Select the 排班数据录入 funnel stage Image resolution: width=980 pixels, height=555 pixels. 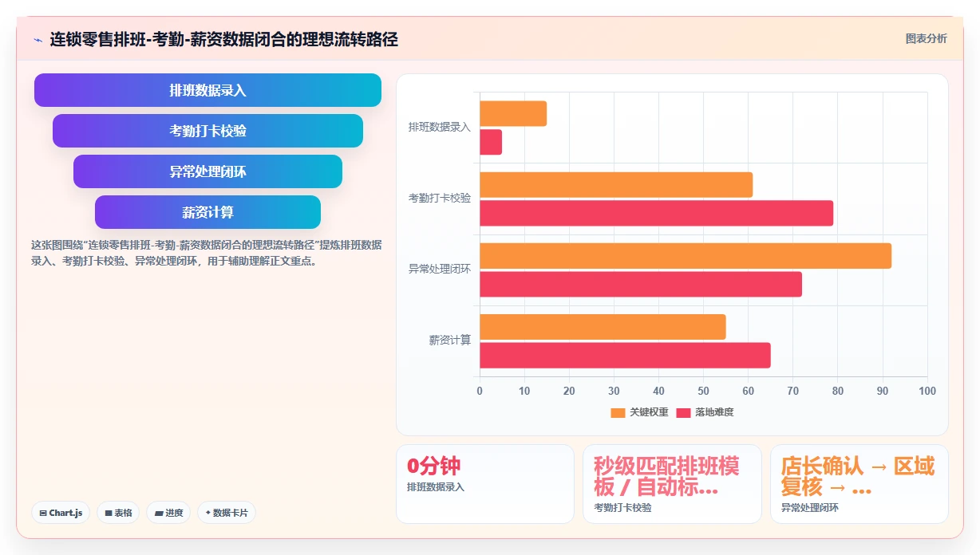coord(207,90)
